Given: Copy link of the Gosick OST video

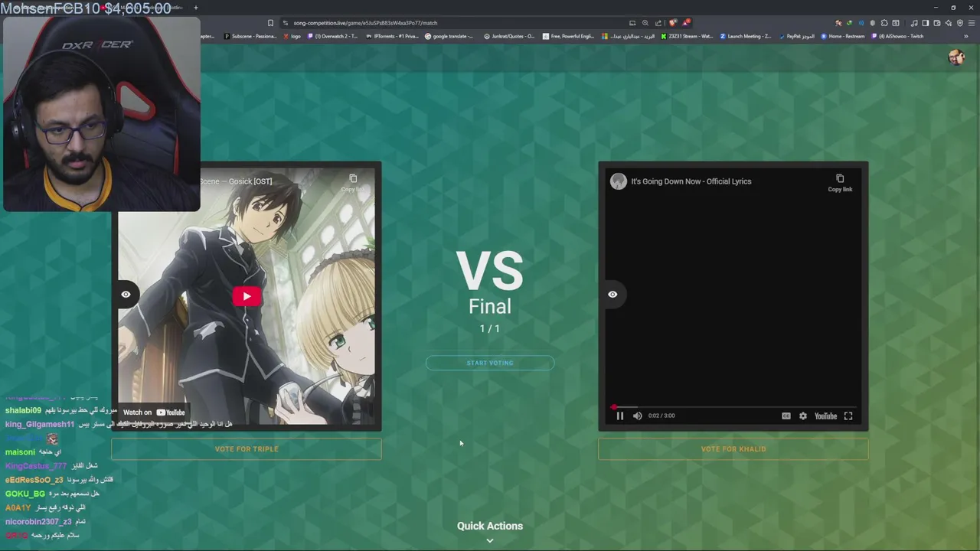Looking at the screenshot, I should (353, 182).
